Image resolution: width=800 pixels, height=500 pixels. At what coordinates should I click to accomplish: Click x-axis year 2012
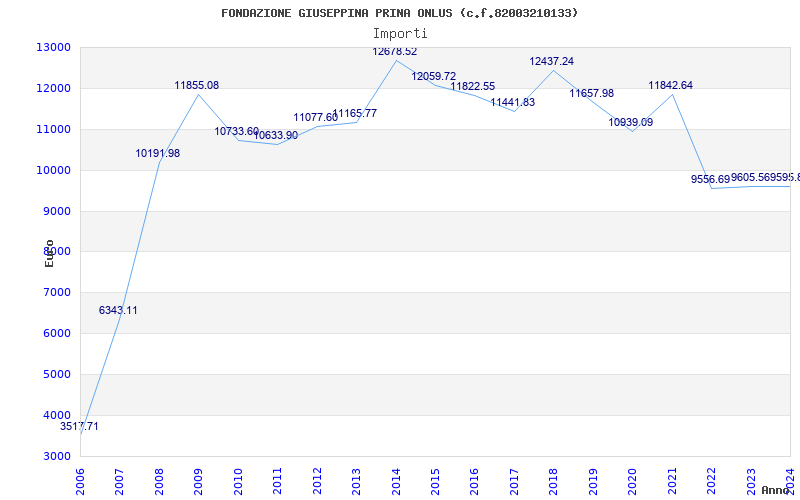(x=317, y=481)
